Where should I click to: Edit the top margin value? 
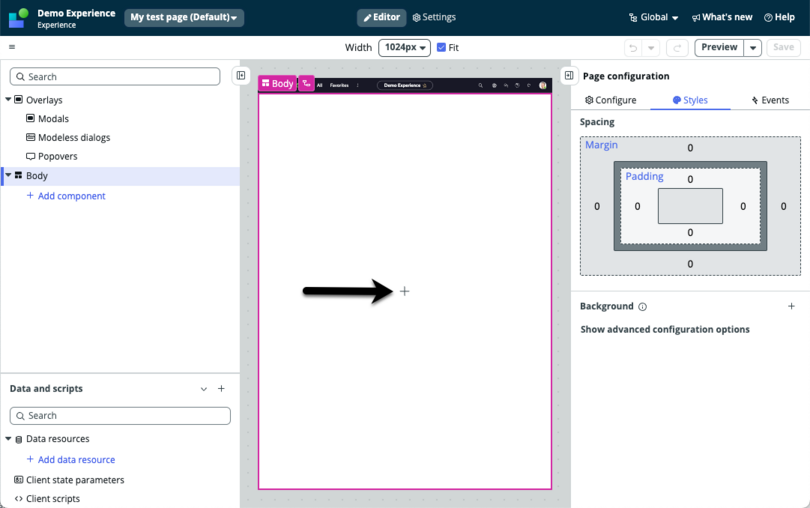(x=690, y=148)
